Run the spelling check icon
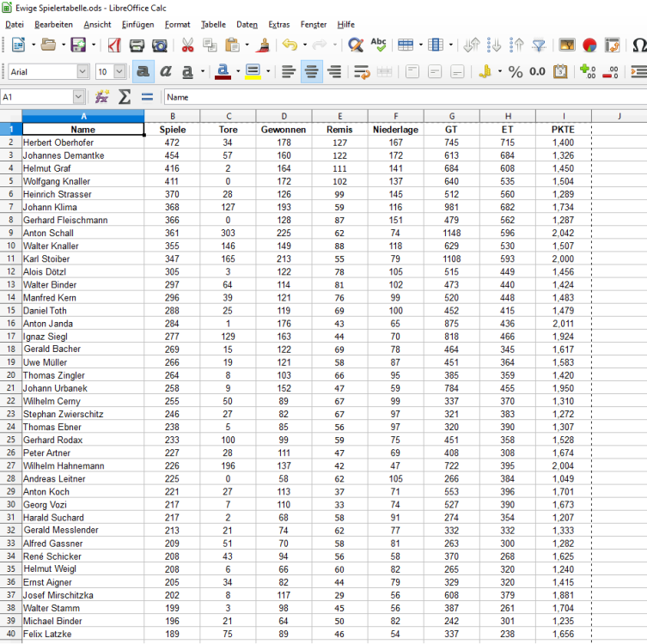This screenshot has height=644, width=647. click(378, 45)
